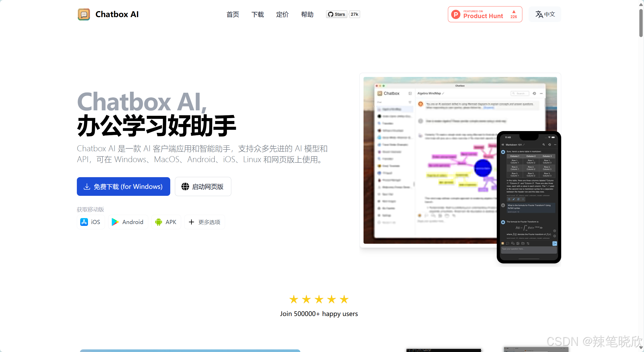Click the page vertical scrollbar thumb
The height and width of the screenshot is (352, 644).
pyautogui.click(x=641, y=23)
